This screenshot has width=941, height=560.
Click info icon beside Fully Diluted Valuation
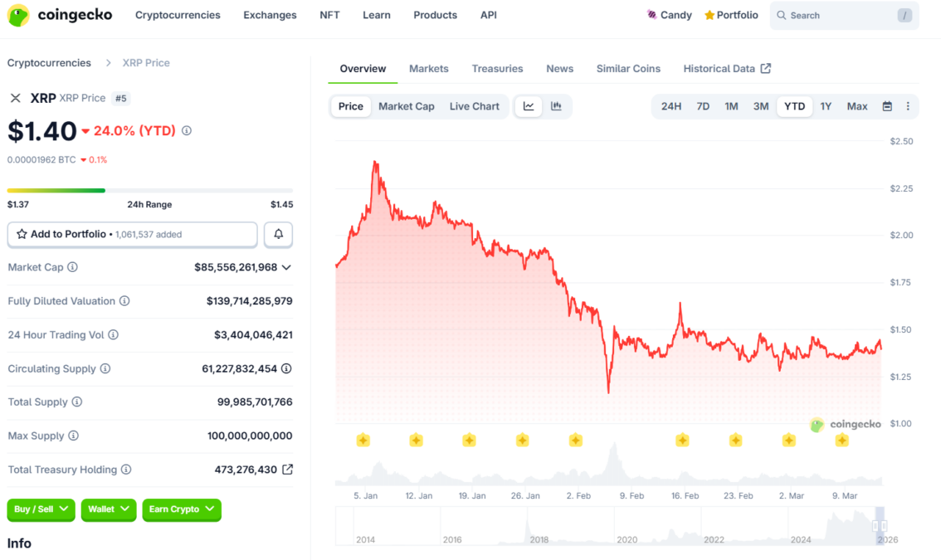point(124,300)
